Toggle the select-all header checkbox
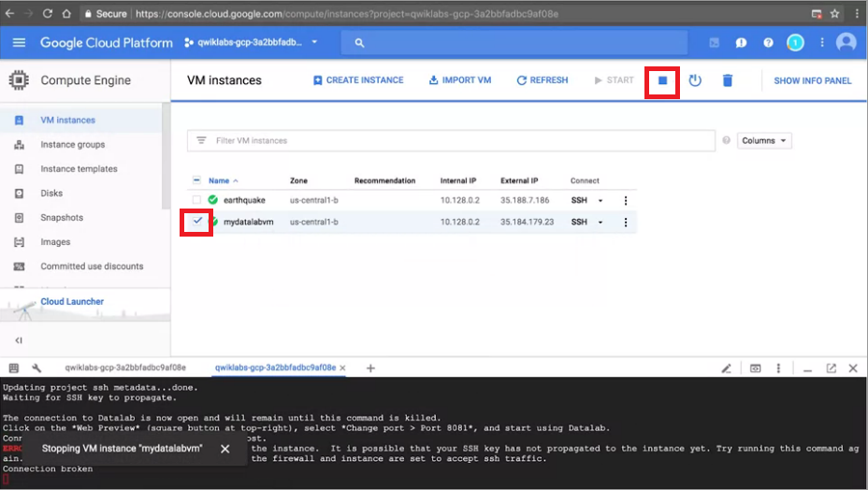The image size is (868, 490). (x=196, y=180)
